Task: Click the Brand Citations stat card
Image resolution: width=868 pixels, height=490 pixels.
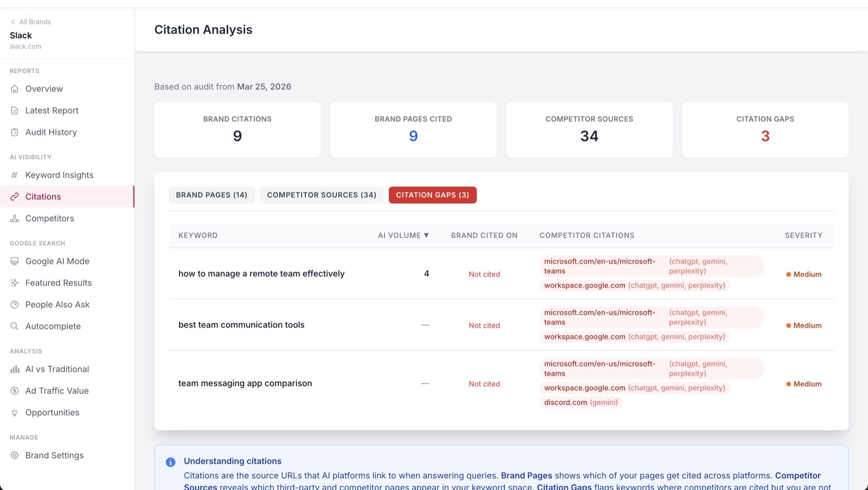Action: [237, 130]
